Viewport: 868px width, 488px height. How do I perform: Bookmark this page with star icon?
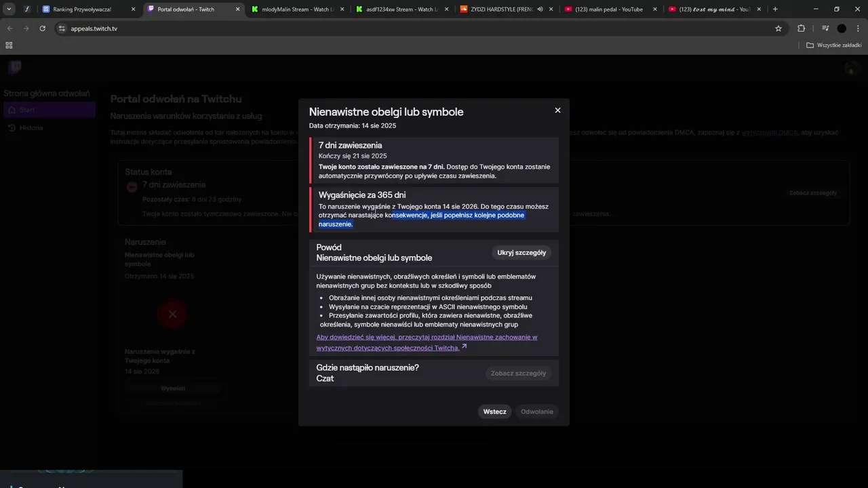click(778, 28)
